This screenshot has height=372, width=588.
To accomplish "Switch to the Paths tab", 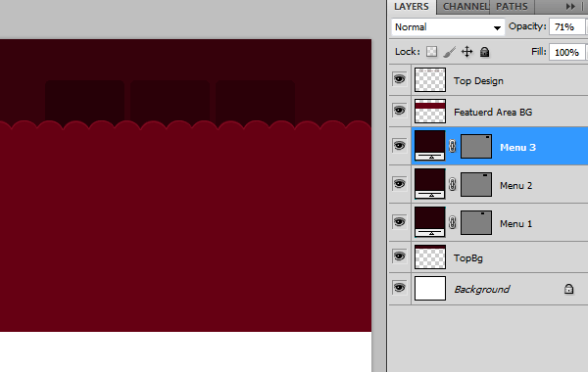I will (512, 7).
